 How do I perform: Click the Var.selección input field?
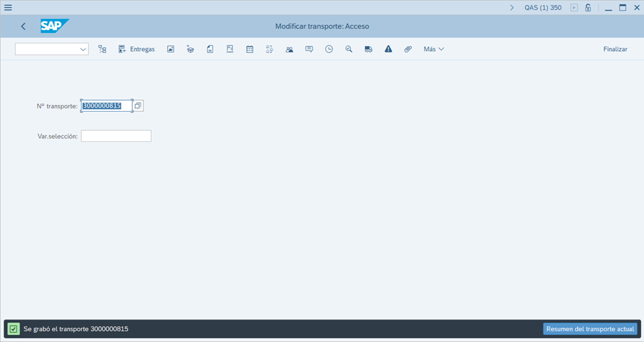pos(116,136)
